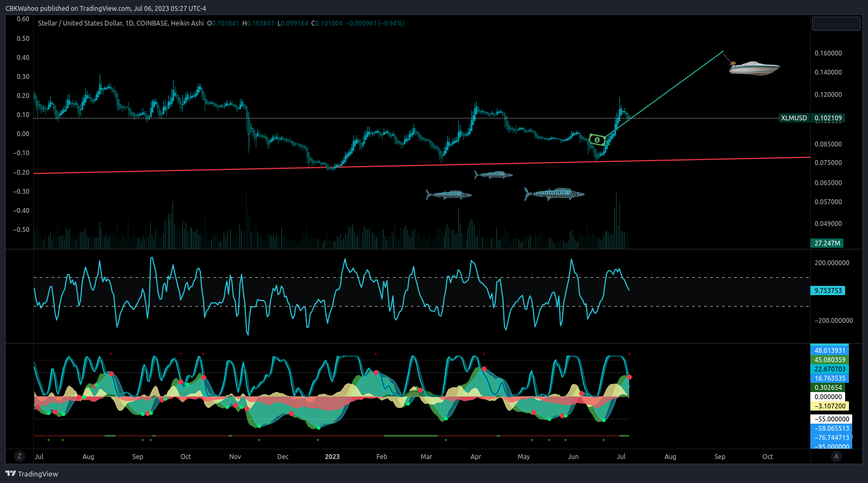868x483 pixels.
Task: Click the Mar label on the time axis
Action: point(427,457)
